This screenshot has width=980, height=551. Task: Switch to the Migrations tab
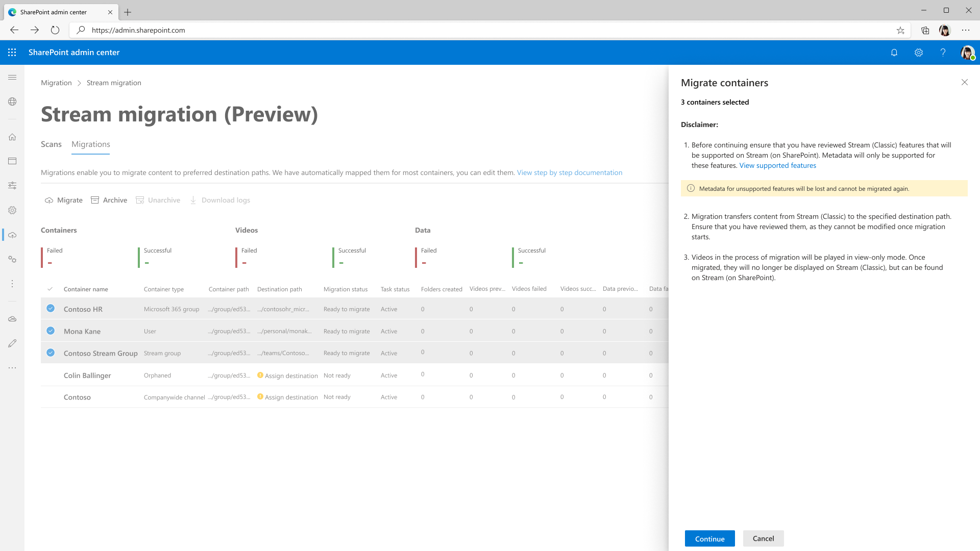click(91, 144)
